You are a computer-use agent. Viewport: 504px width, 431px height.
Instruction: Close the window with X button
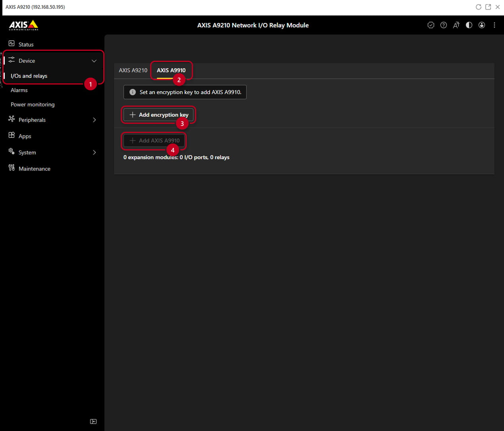498,7
